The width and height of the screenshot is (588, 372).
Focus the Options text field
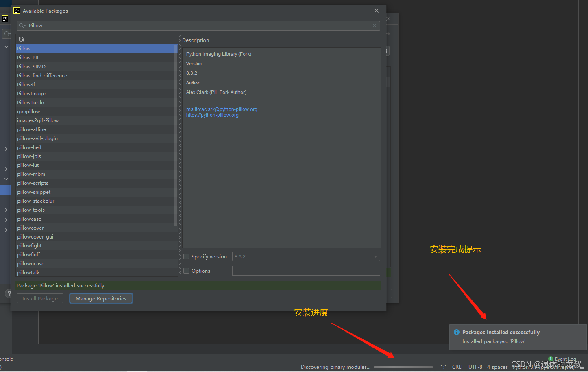click(306, 271)
